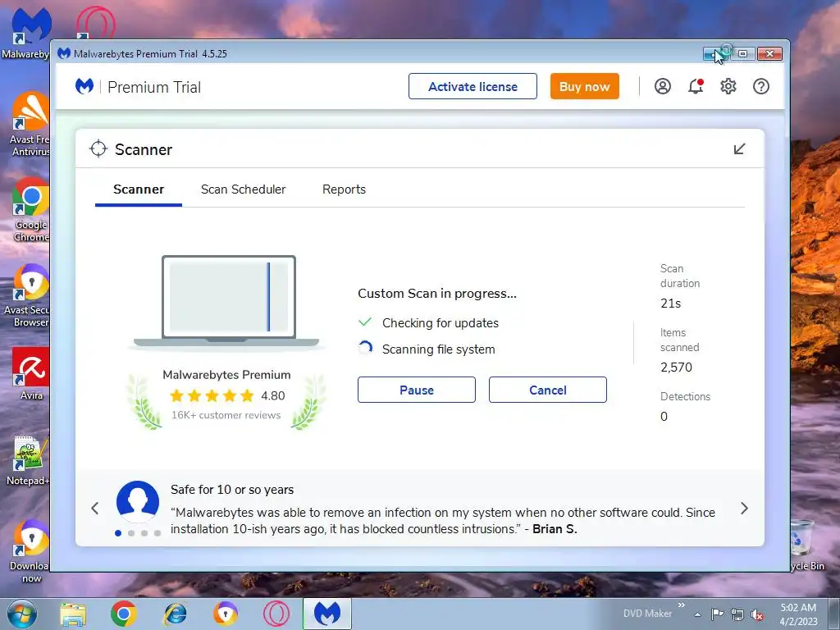840x630 pixels.
Task: Open the Help question mark icon
Action: (760, 86)
